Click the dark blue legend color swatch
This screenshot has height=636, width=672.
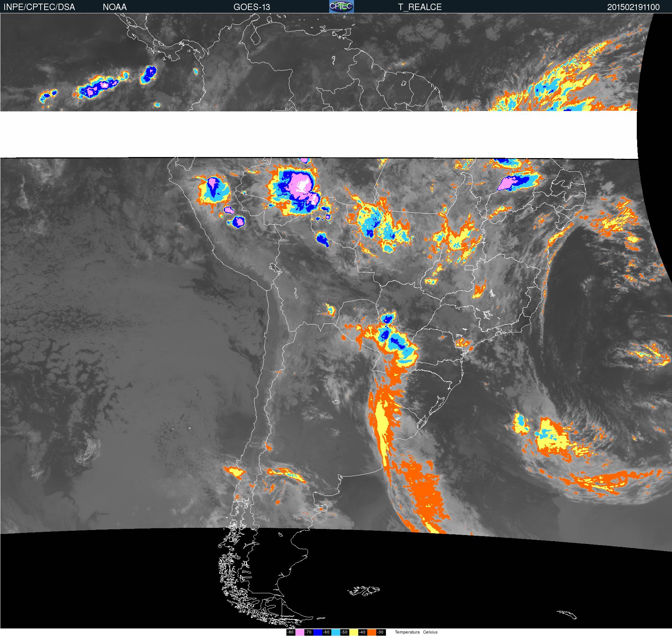pyautogui.click(x=318, y=632)
